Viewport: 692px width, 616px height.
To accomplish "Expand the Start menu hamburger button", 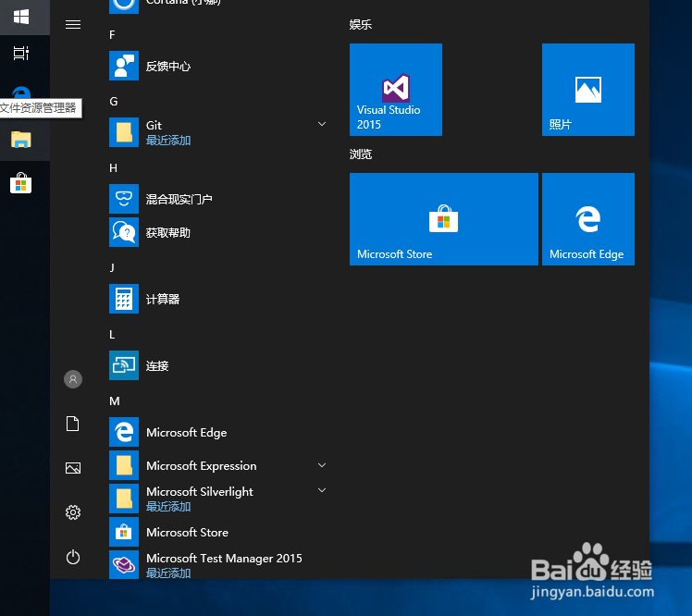I will point(73,25).
